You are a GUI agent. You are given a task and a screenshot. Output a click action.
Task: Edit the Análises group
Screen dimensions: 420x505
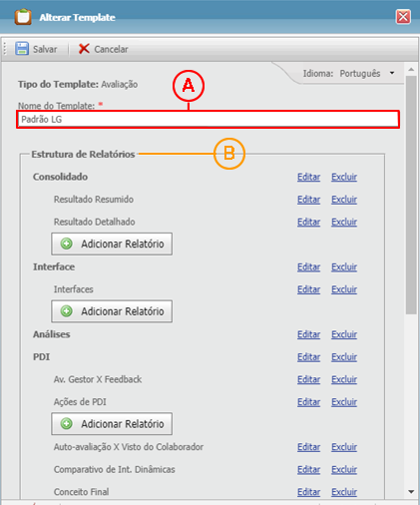308,334
